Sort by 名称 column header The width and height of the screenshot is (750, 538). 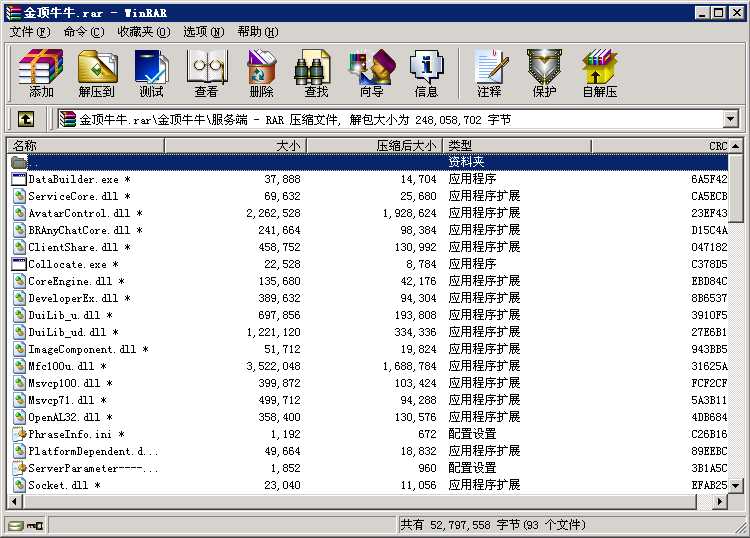pyautogui.click(x=85, y=145)
